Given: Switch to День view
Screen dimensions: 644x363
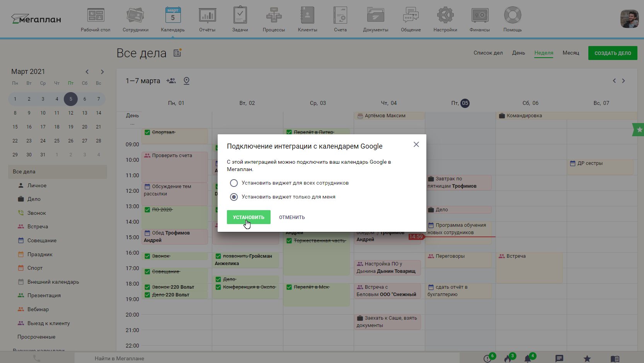Looking at the screenshot, I should tap(519, 53).
